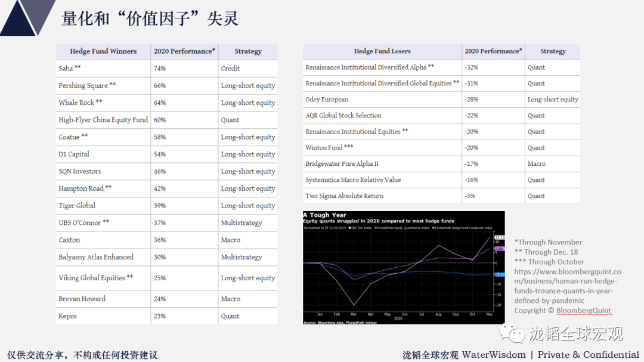Select 'Renaissance Institutional Diversified Global Equities **' cell
The width and height of the screenshot is (644, 362).
click(382, 83)
